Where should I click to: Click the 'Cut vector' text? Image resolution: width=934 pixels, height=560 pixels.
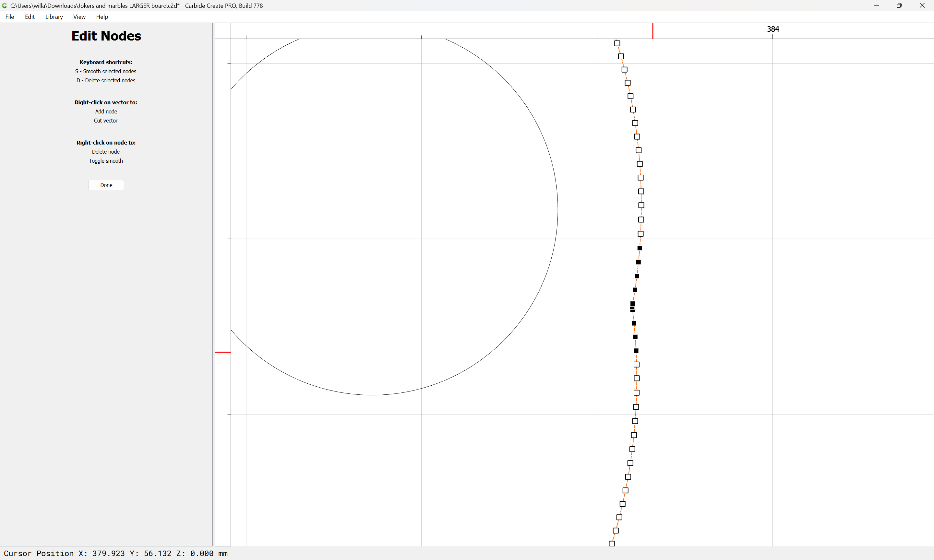[106, 120]
